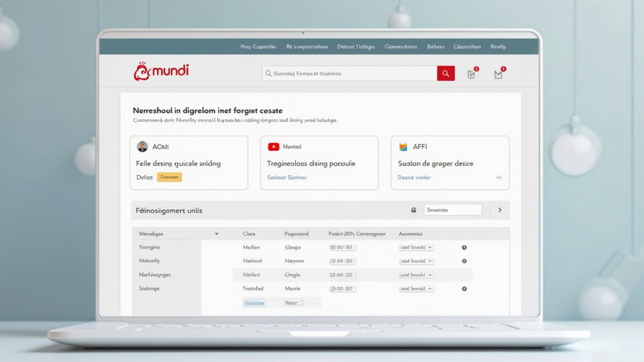Screen dimensions: 644x362
Task: Click the colorful AFFI card icon
Action: coord(404,146)
